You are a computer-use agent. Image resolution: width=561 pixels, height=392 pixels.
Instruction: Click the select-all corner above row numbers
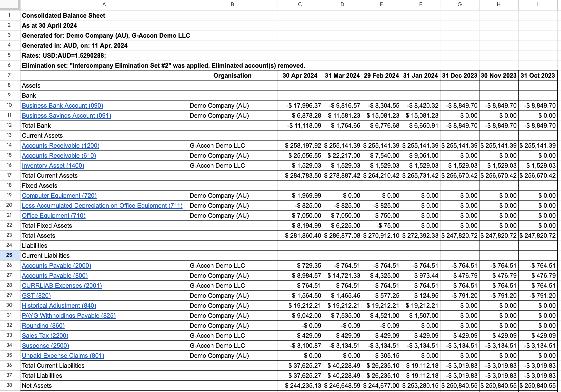point(10,4)
